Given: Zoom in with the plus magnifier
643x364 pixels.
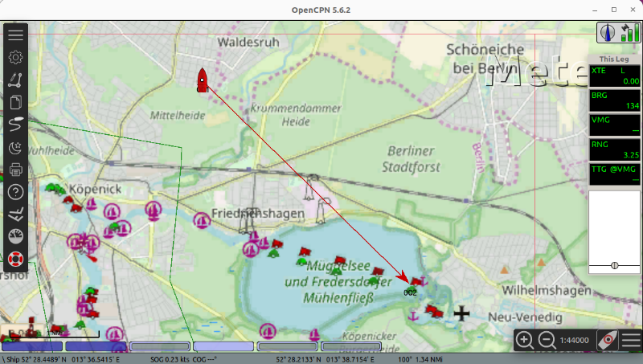Looking at the screenshot, I should 525,340.
